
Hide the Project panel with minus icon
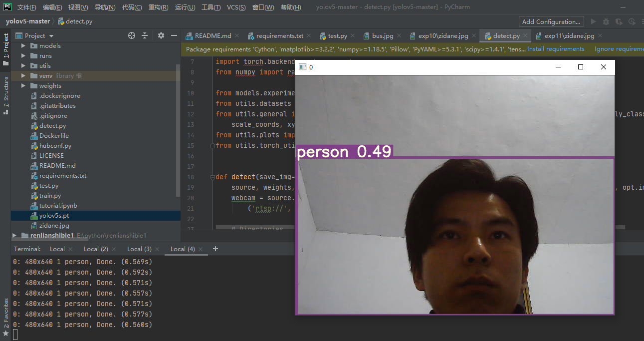pyautogui.click(x=174, y=35)
